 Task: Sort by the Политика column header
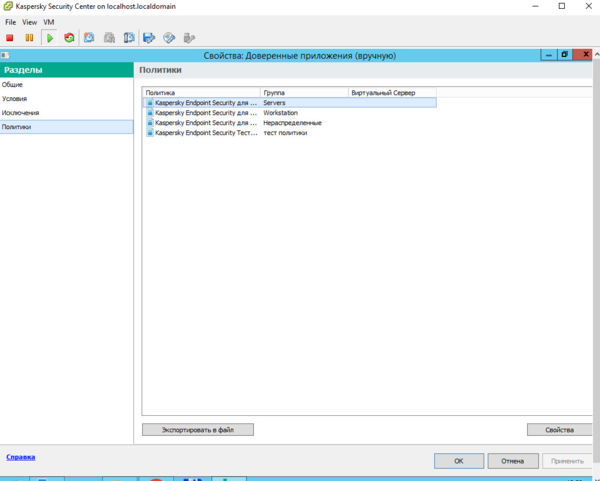[x=201, y=93]
